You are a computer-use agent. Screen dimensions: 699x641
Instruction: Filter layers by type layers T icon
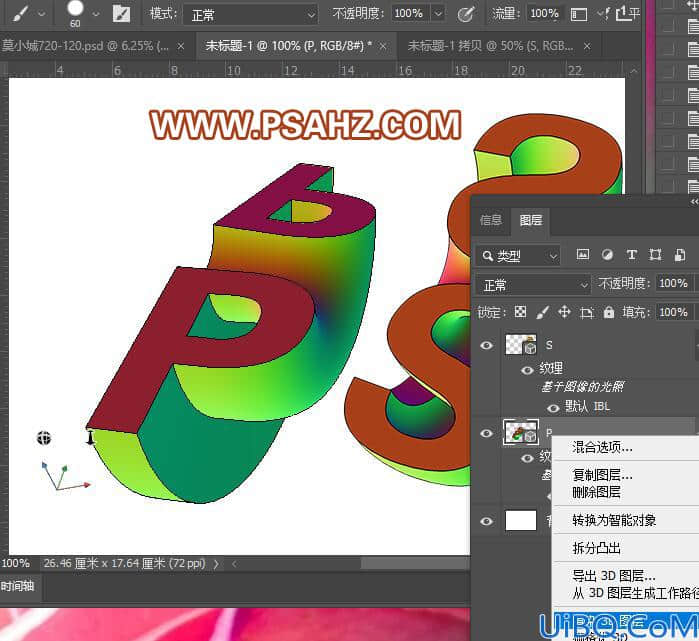(631, 255)
